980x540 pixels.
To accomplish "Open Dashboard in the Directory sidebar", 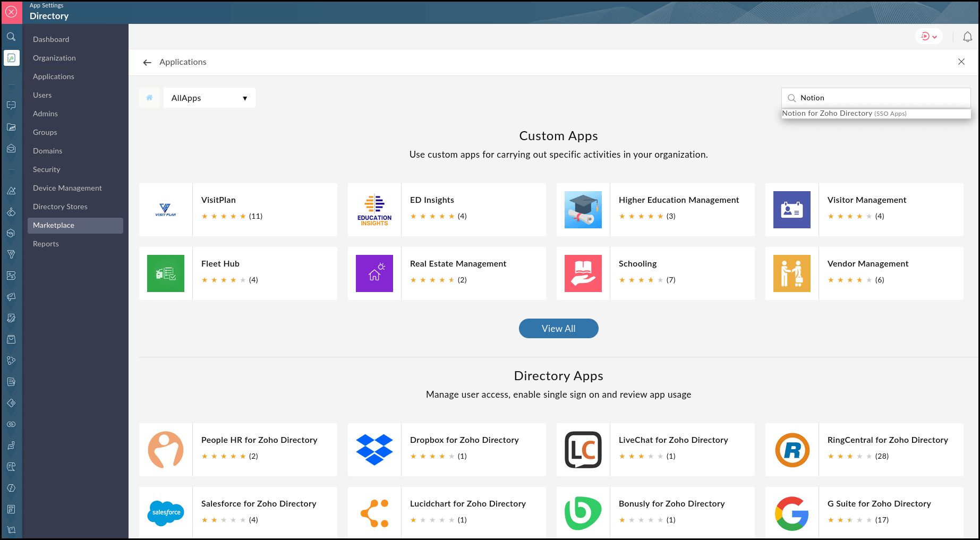I will [51, 39].
